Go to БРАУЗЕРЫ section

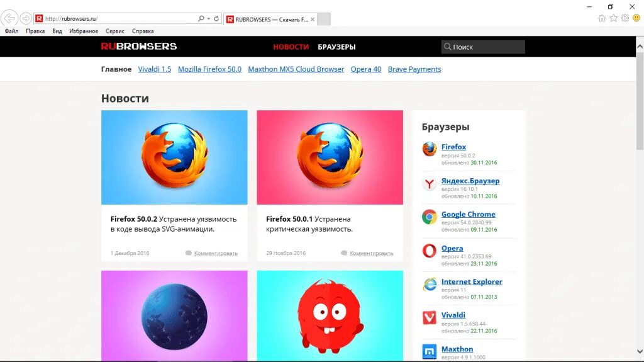336,47
